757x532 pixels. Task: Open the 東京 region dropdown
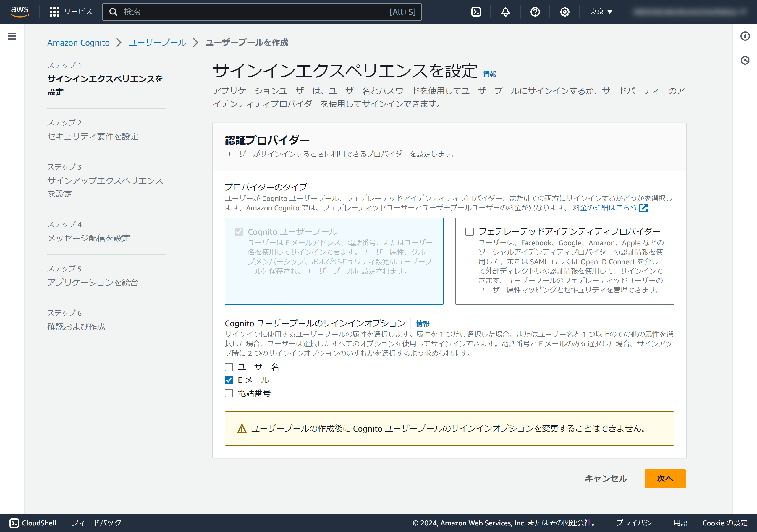(x=600, y=12)
